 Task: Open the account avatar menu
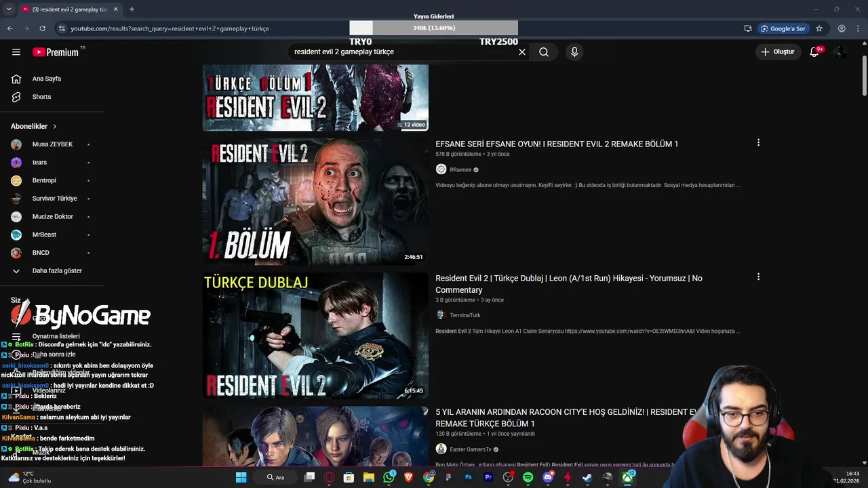pos(840,52)
